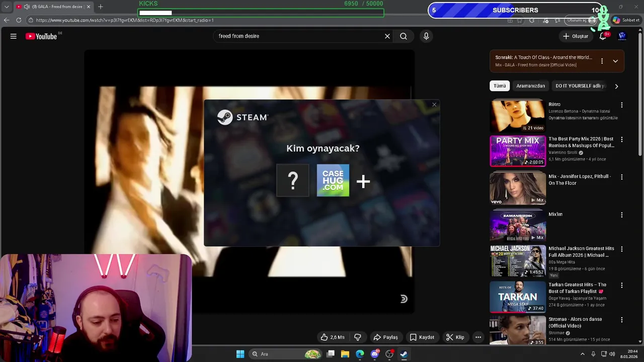Open more options for Tarkan Greatest Hits
Image resolution: width=644 pixels, height=362 pixels.
[622, 285]
